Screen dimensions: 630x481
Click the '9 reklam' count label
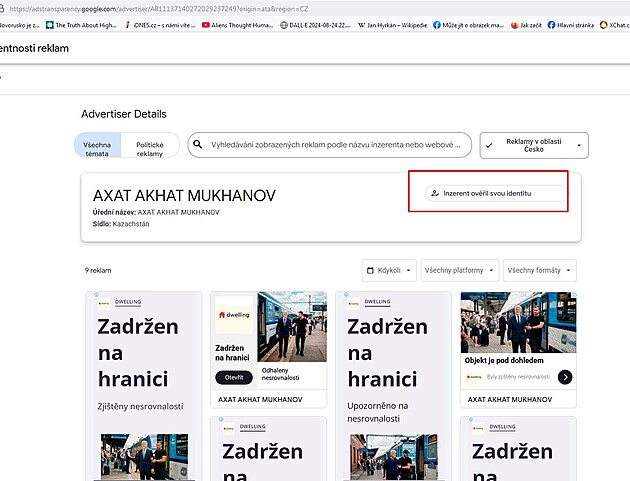click(x=98, y=270)
